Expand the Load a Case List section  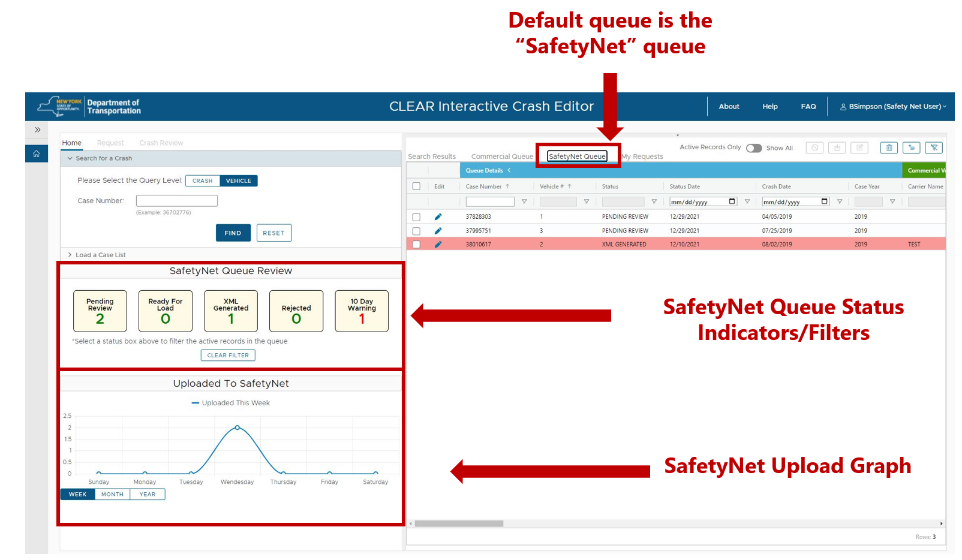[x=70, y=255]
